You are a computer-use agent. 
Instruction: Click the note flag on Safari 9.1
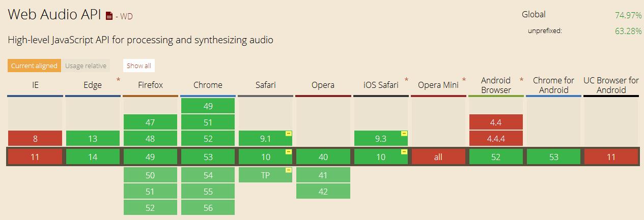[x=289, y=134]
